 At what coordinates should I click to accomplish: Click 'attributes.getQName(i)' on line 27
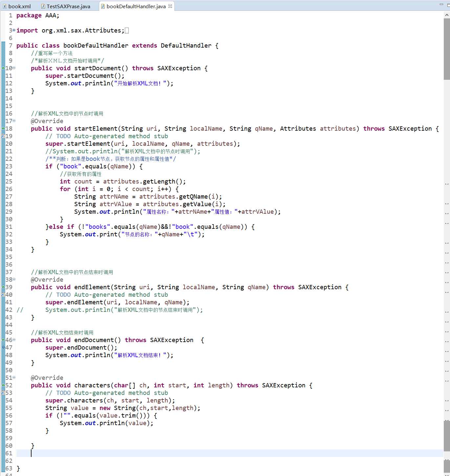[x=179, y=197]
